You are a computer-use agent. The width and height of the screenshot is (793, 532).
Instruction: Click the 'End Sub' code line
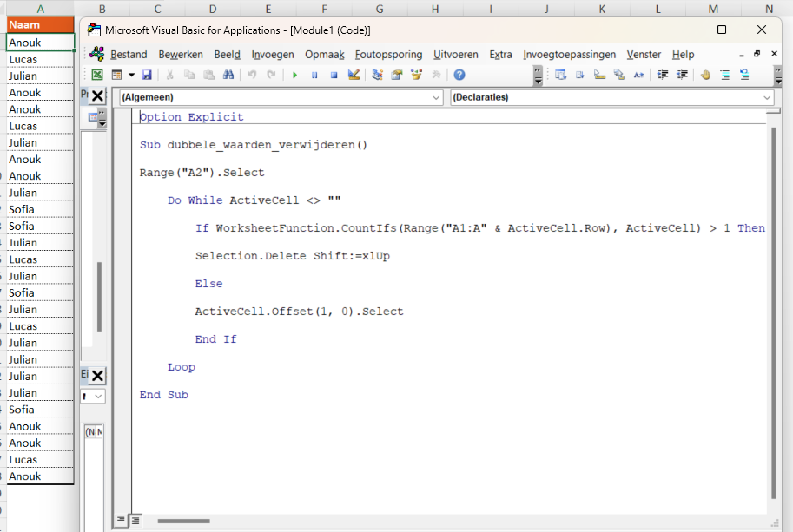tap(164, 395)
